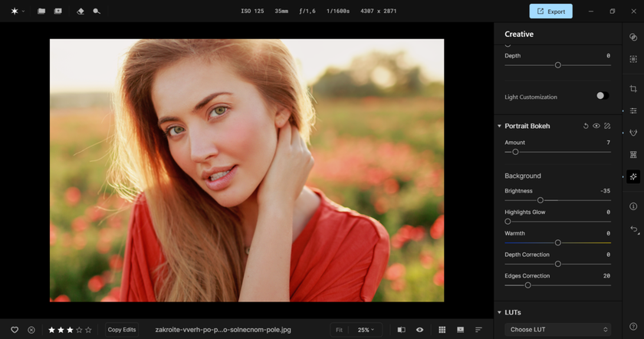
Task: Toggle the before/after compare view icon
Action: point(401,330)
